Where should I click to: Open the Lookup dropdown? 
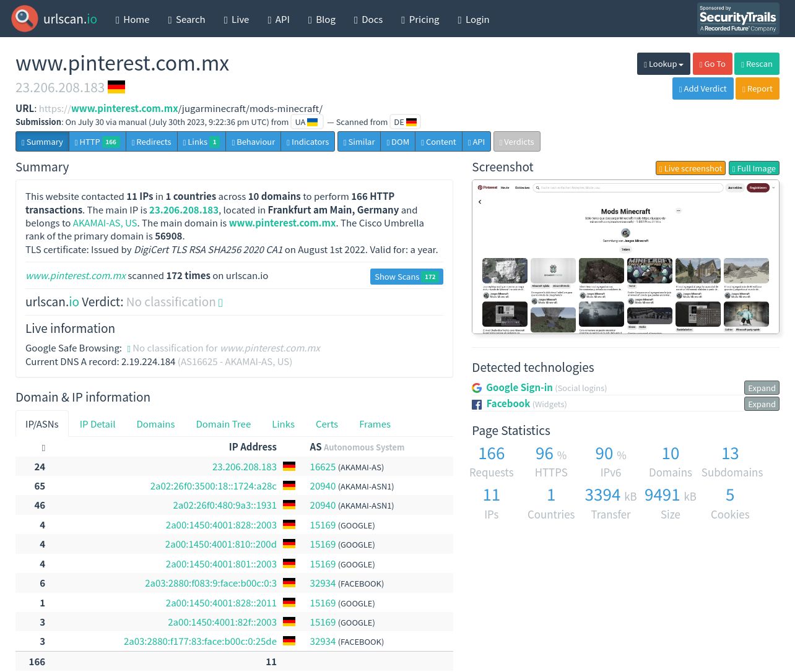click(x=664, y=64)
